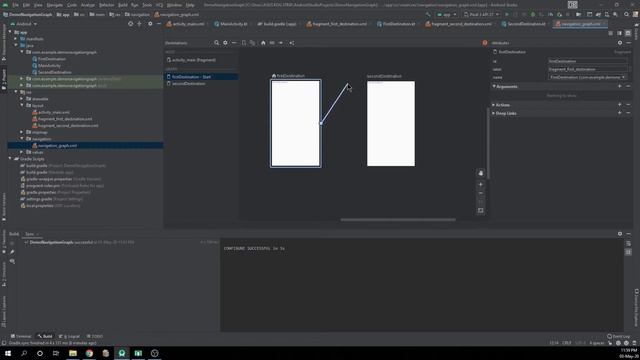Open Chrome from the taskbar
Screen dimensions: 640x360
tap(89, 353)
